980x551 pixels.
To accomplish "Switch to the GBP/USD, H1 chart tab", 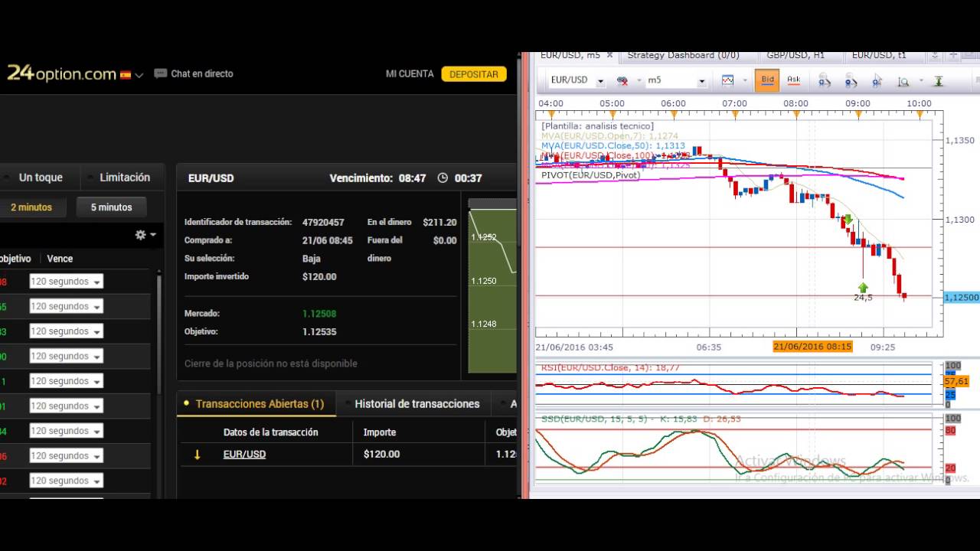I will point(795,55).
